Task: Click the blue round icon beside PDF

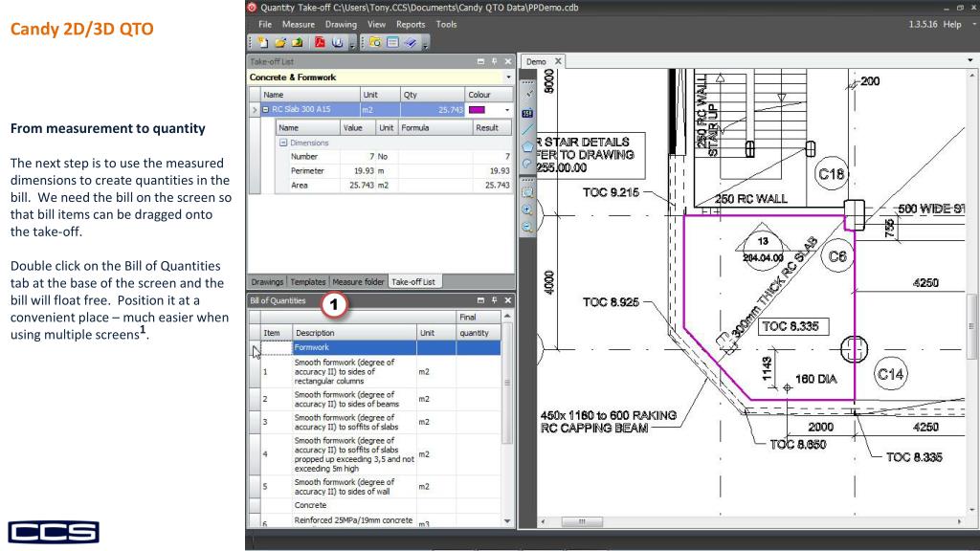Action: point(337,42)
